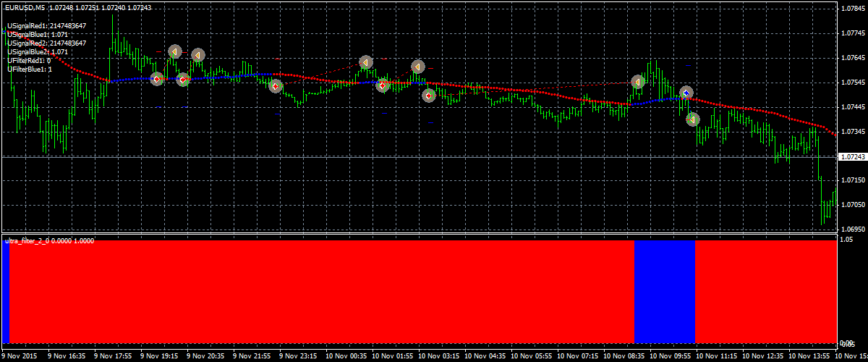
Task: Click the 9 Nov 21:55 time label
Action: point(252,356)
